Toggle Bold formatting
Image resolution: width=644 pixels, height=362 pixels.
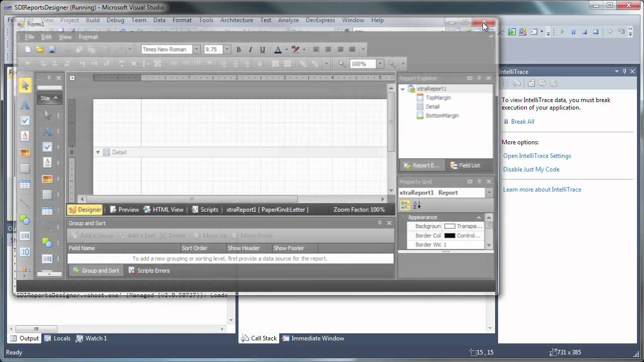point(238,49)
